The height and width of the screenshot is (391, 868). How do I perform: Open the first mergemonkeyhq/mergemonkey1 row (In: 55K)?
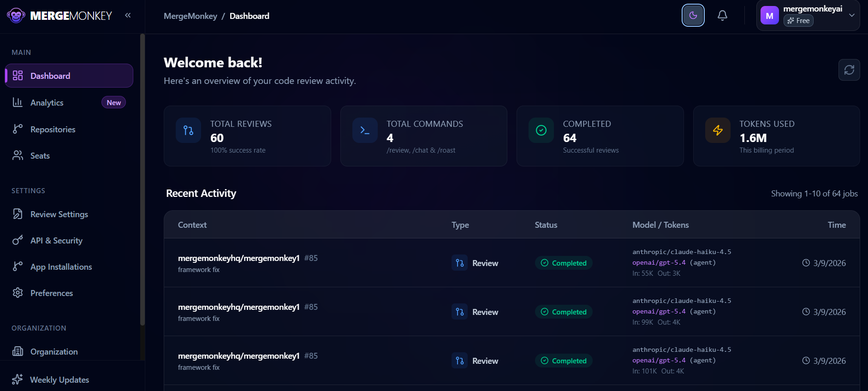[x=512, y=263]
